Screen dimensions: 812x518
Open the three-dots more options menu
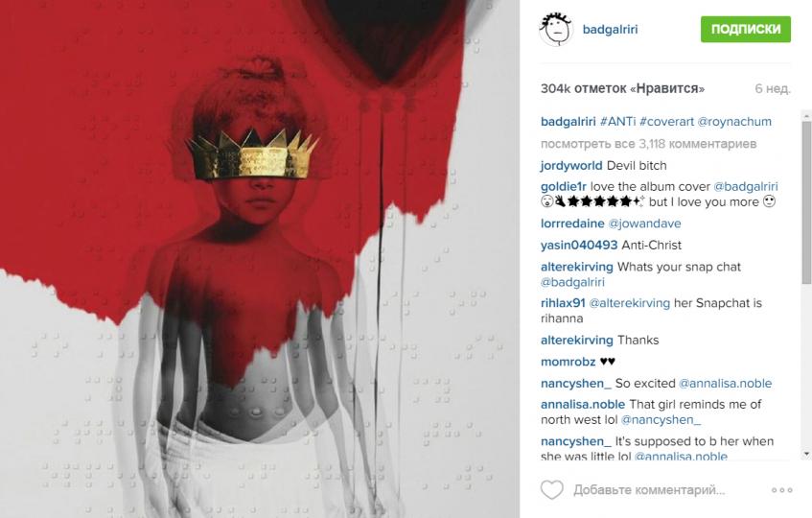click(781, 490)
